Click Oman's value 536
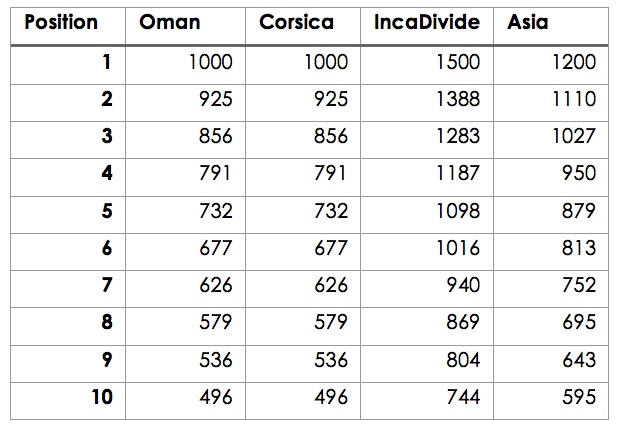 pos(215,359)
